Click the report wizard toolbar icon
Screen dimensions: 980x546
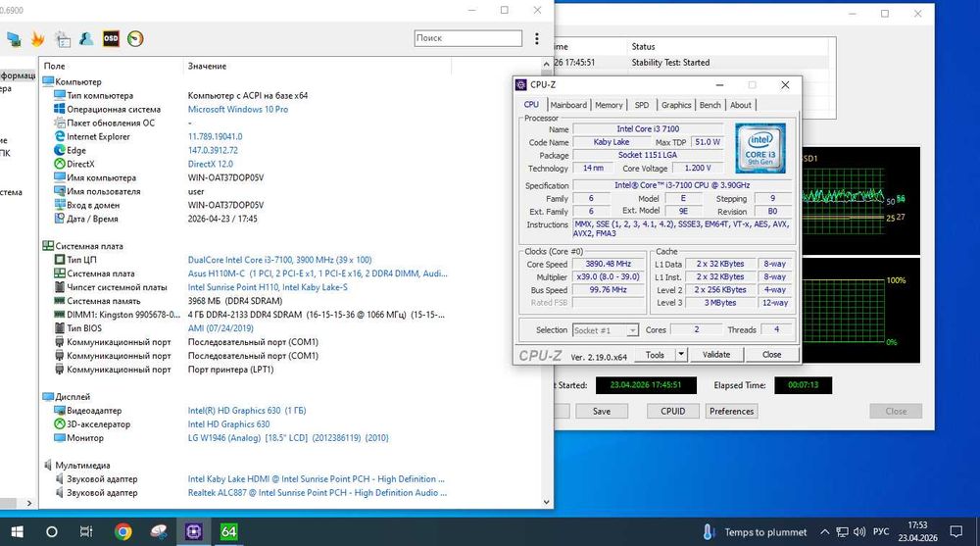pos(63,39)
